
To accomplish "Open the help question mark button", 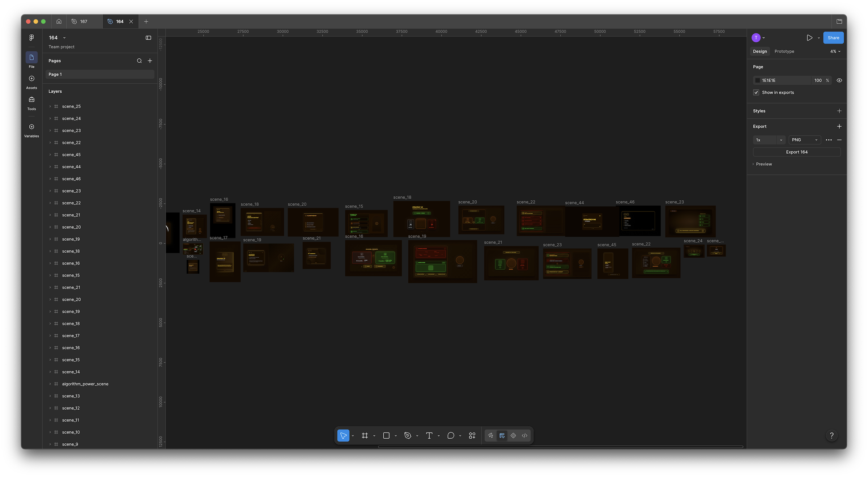I will tap(832, 435).
